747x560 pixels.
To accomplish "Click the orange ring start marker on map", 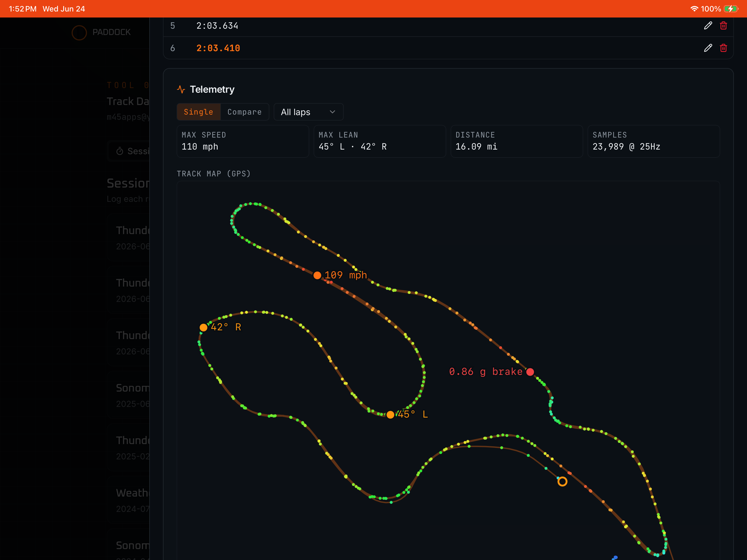I will coord(562,481).
